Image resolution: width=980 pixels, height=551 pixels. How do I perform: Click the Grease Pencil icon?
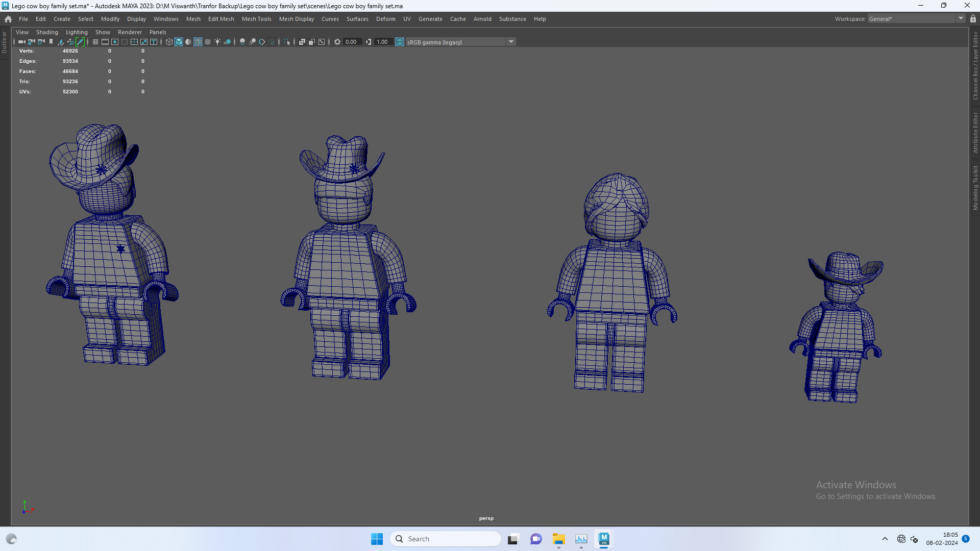pyautogui.click(x=80, y=42)
